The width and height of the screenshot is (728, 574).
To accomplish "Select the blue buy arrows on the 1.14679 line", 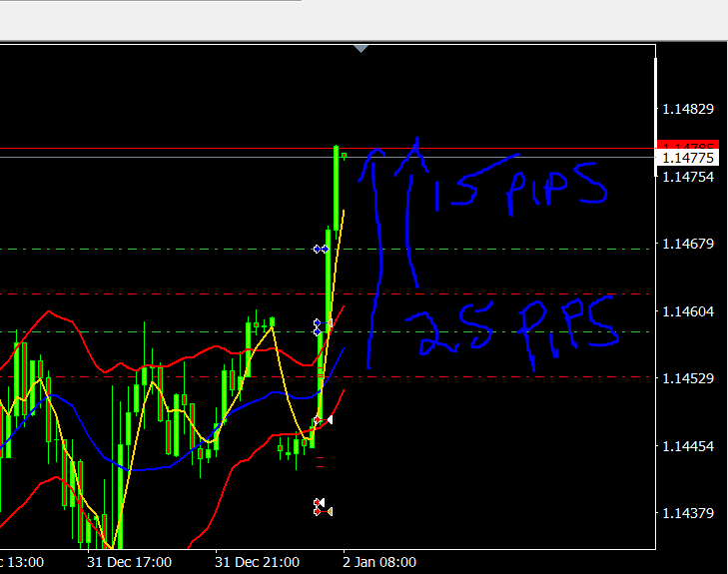I will (321, 250).
